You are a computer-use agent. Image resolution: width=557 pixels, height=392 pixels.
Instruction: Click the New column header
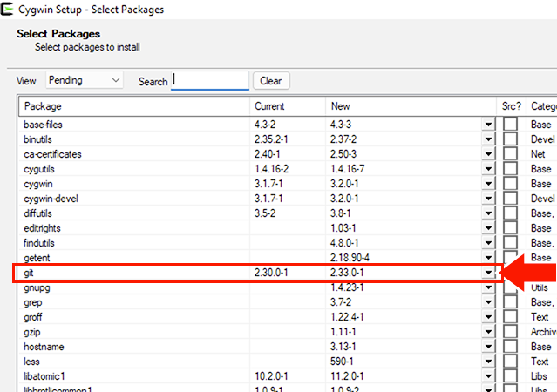(410, 106)
